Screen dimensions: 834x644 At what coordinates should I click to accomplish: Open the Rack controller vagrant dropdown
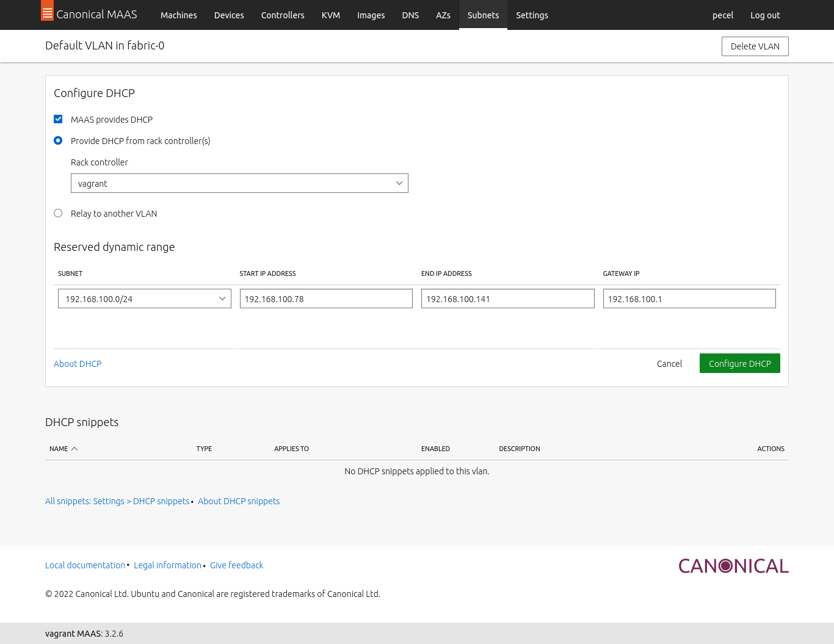pos(239,183)
